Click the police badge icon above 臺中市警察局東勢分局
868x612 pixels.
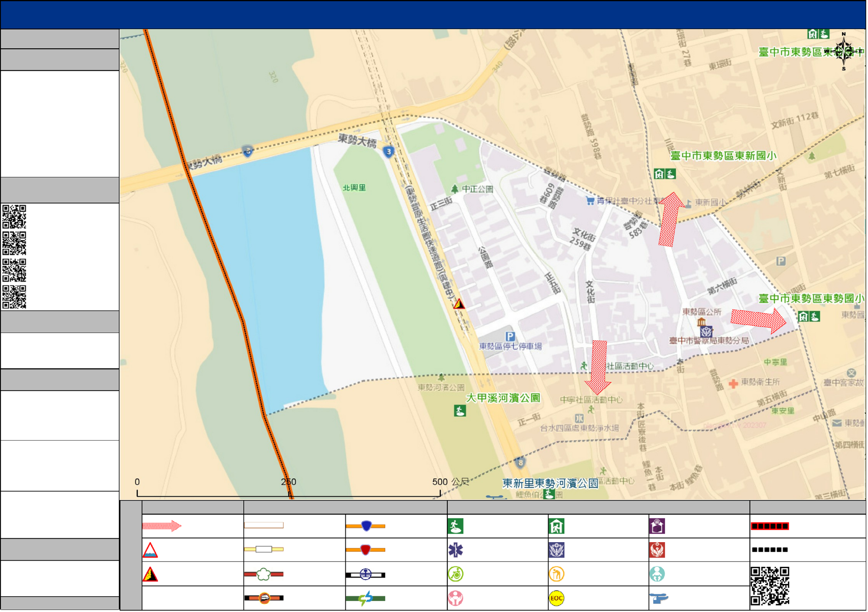(x=707, y=332)
